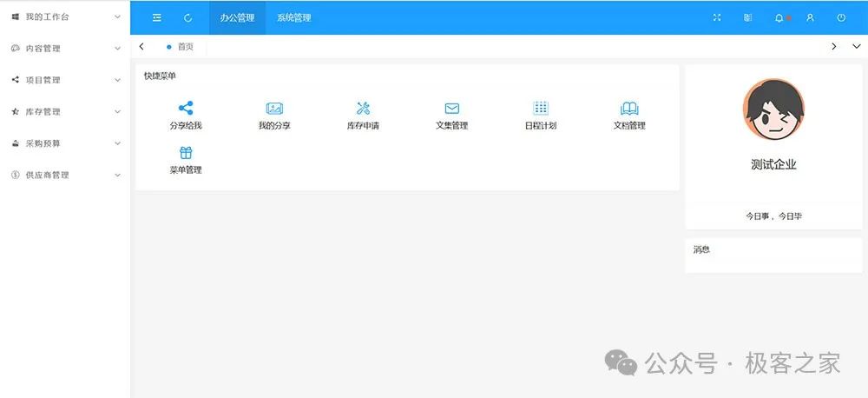Click the Windows icon beside 我的工作台

[16, 17]
